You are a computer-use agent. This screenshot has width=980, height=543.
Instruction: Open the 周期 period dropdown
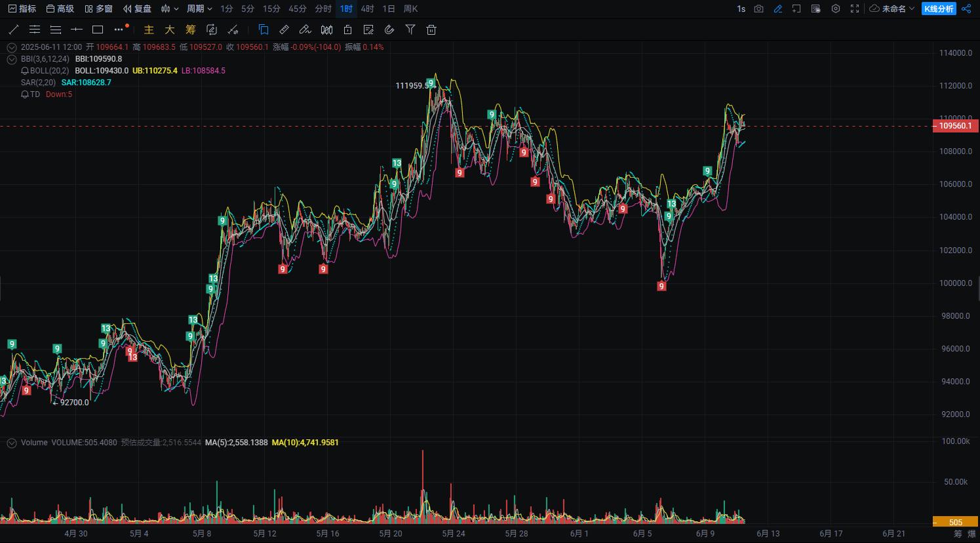(199, 9)
